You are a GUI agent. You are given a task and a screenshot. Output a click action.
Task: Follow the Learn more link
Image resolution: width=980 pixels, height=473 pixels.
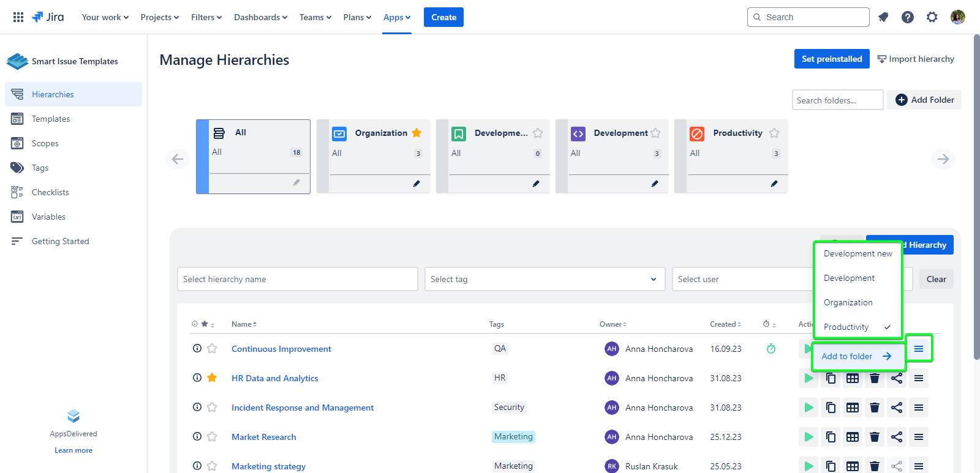(x=73, y=450)
